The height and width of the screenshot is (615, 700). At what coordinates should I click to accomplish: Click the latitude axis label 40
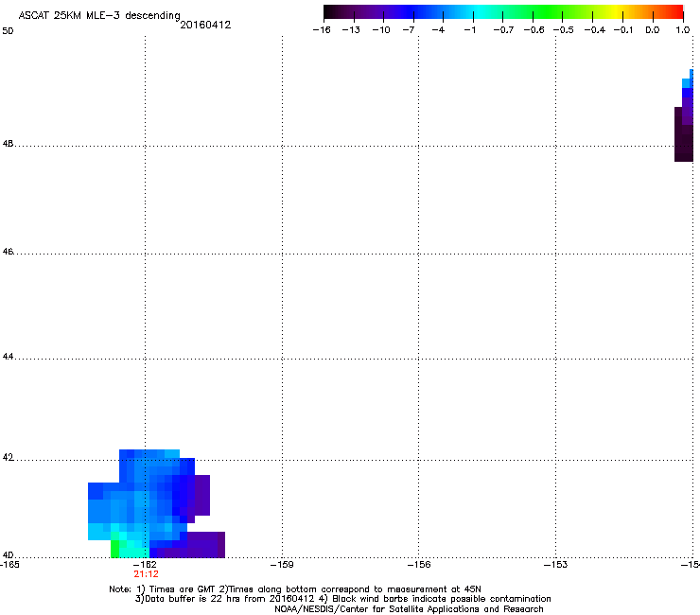click(8, 555)
